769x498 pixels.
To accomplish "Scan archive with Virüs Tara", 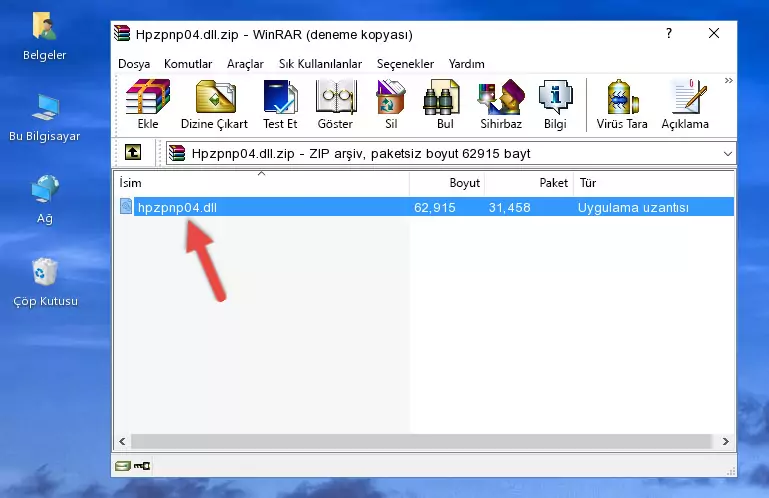I will (622, 105).
